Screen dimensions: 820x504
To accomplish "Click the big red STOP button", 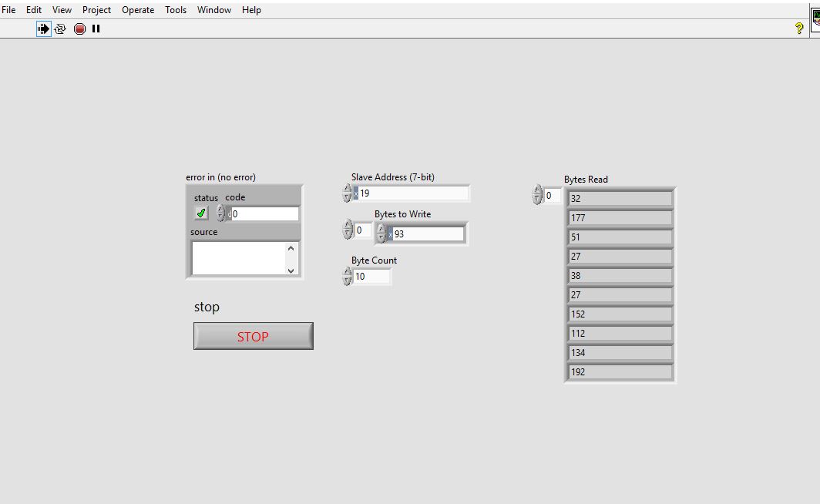I will tap(253, 336).
